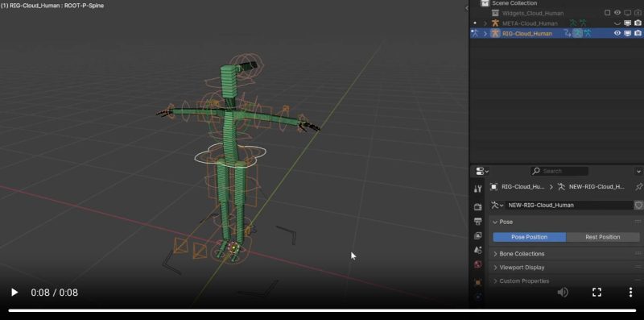Disable RIG-Cloud_Human in renders
The height and width of the screenshot is (320, 644).
(638, 34)
